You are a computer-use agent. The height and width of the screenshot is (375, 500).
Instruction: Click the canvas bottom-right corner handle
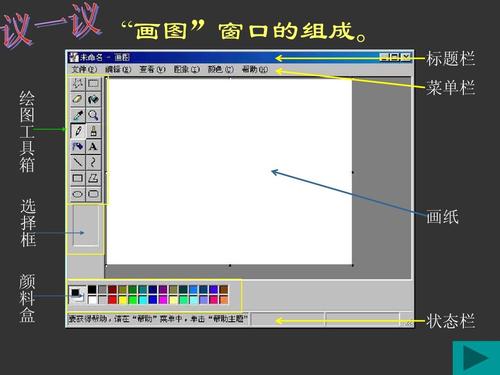[353, 266]
